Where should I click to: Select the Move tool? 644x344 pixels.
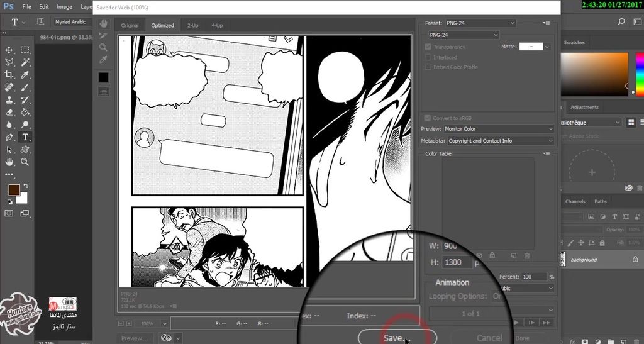point(9,50)
